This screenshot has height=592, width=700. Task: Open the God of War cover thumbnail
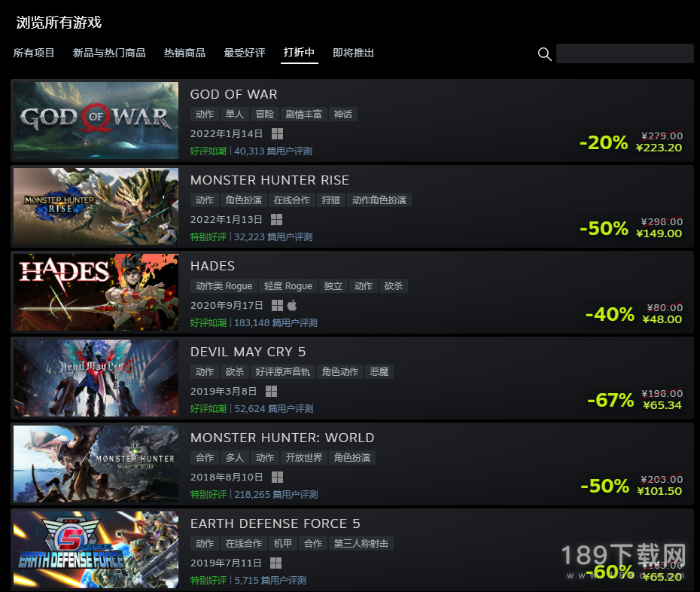point(96,121)
